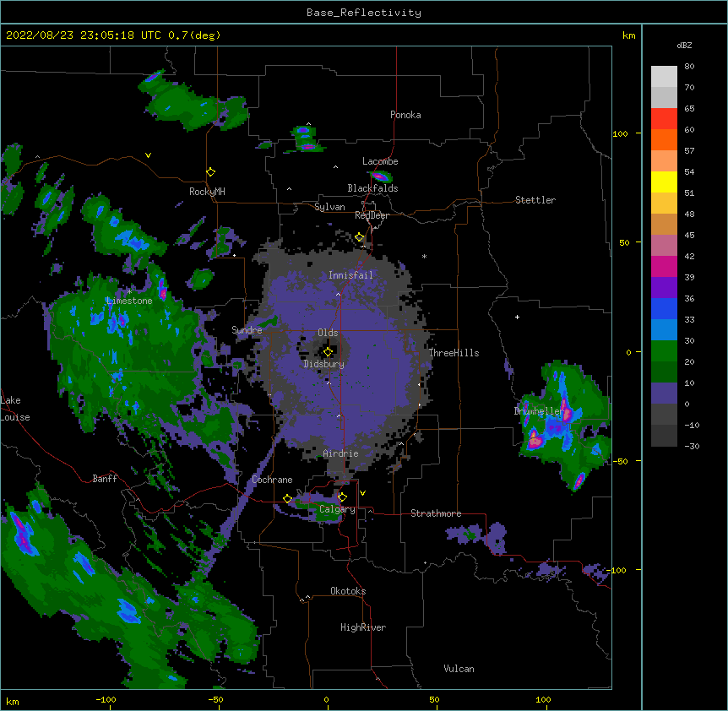Pick the magenta 39-42 dBZ legend swatch
This screenshot has width=728, height=711.
pyautogui.click(x=664, y=266)
